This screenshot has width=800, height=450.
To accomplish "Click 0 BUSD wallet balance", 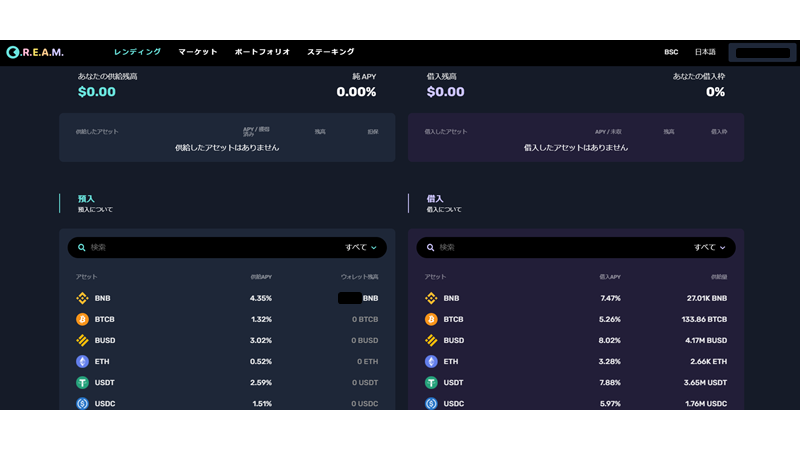I will (x=364, y=340).
